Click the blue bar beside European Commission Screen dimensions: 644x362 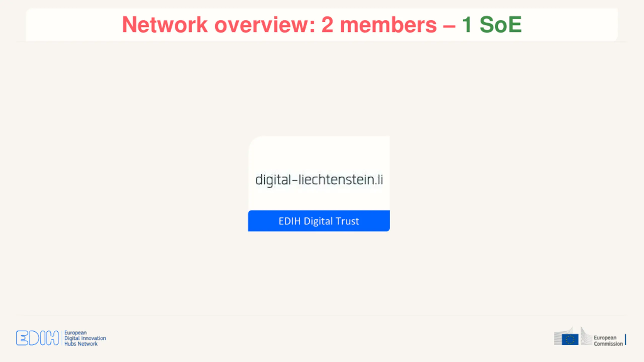coord(625,340)
